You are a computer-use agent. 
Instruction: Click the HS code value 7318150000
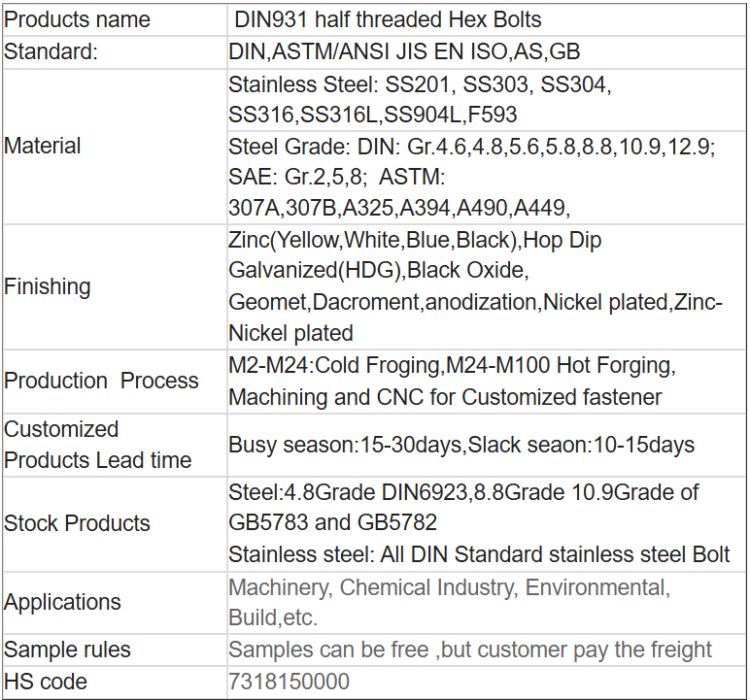tap(289, 682)
